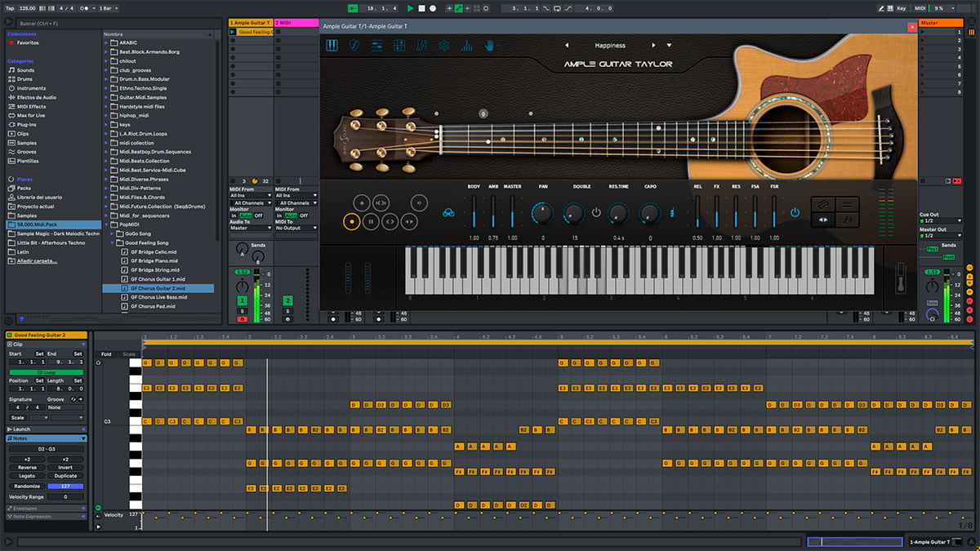980x551 pixels.
Task: Toggle the MIDI mapping mode button
Action: [920, 8]
